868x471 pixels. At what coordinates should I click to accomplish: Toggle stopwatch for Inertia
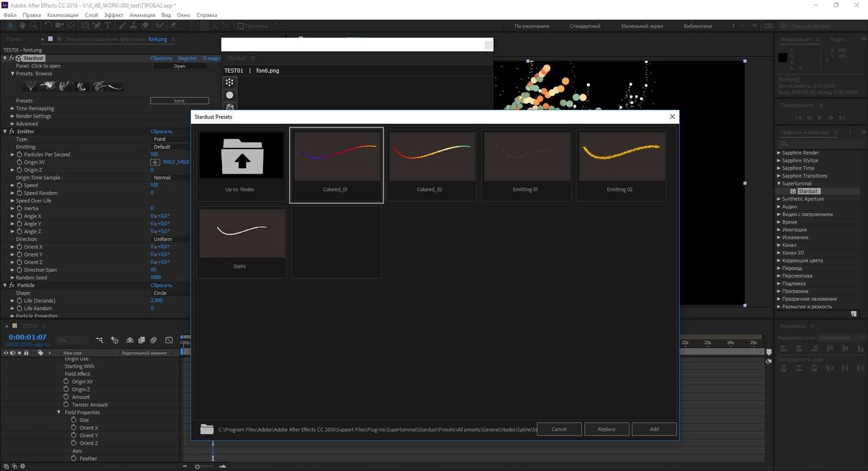click(x=20, y=208)
